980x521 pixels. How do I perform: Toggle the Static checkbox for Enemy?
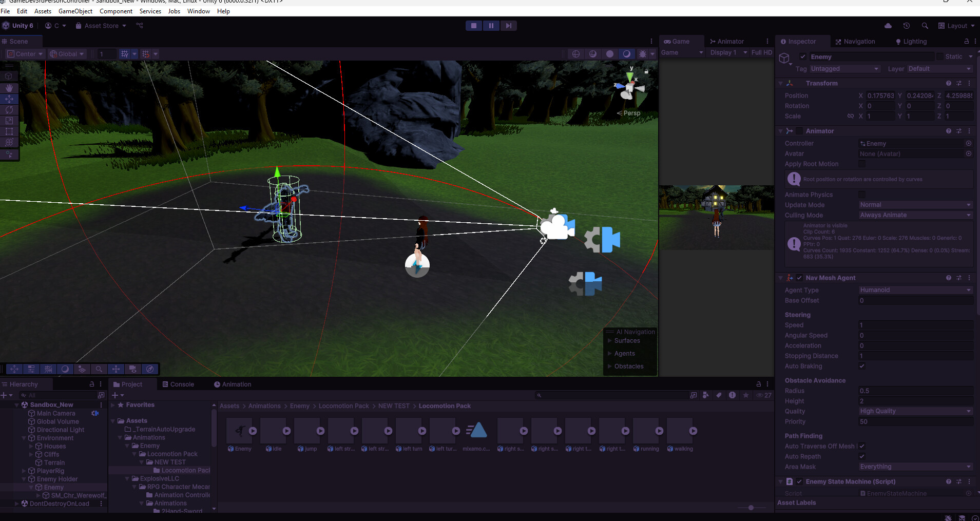coord(941,56)
